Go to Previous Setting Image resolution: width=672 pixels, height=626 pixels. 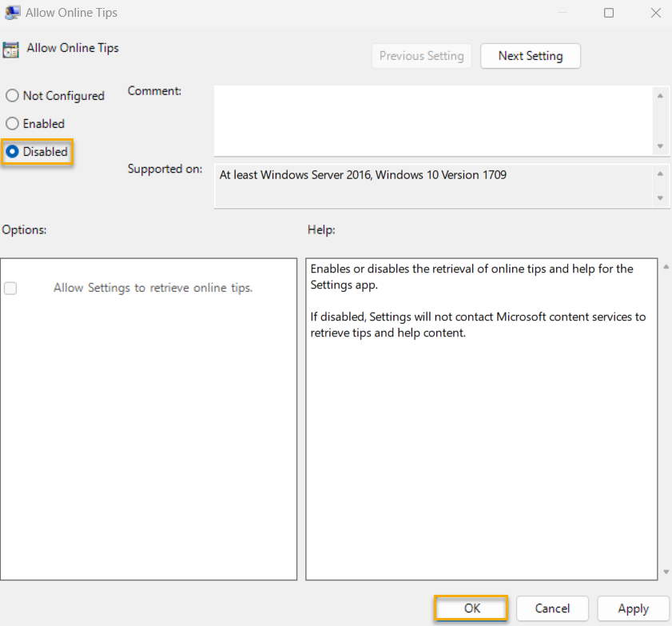(x=421, y=56)
